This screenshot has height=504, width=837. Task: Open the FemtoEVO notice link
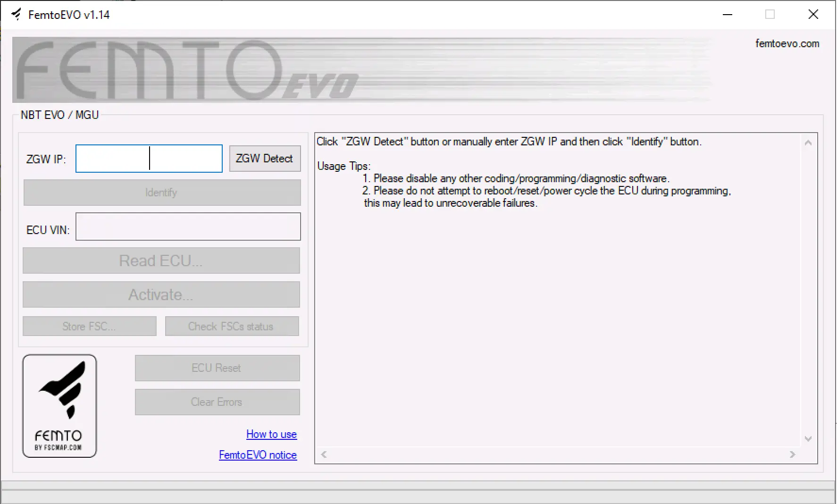(x=258, y=455)
